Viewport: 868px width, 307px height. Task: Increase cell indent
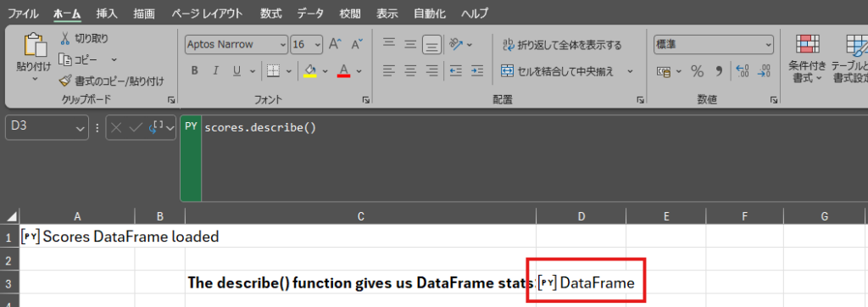476,70
